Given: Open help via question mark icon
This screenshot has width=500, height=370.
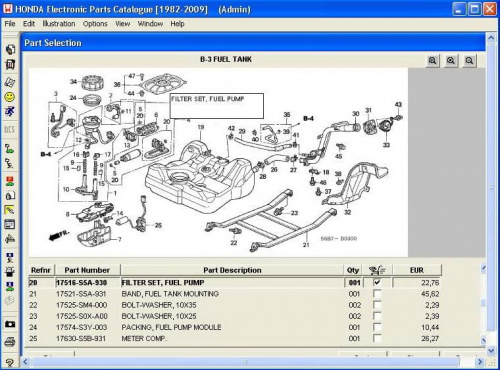Looking at the screenshot, I should coord(10,362).
